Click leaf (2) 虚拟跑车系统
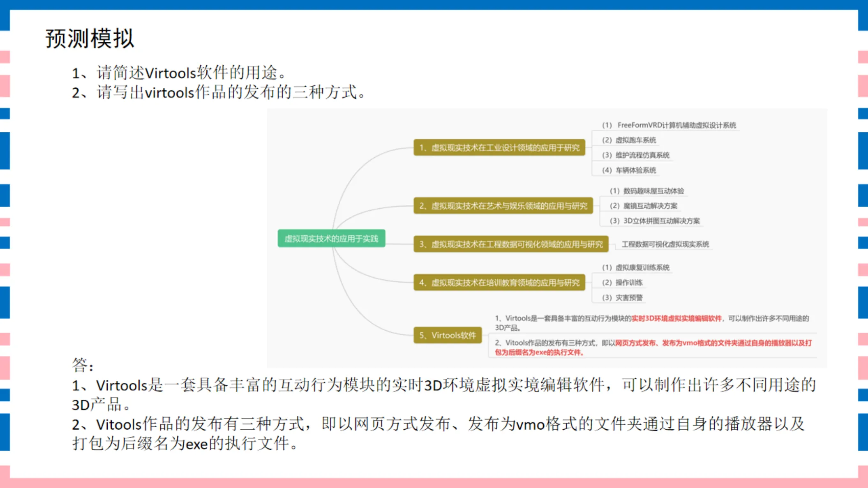This screenshot has height=488, width=868. [629, 140]
